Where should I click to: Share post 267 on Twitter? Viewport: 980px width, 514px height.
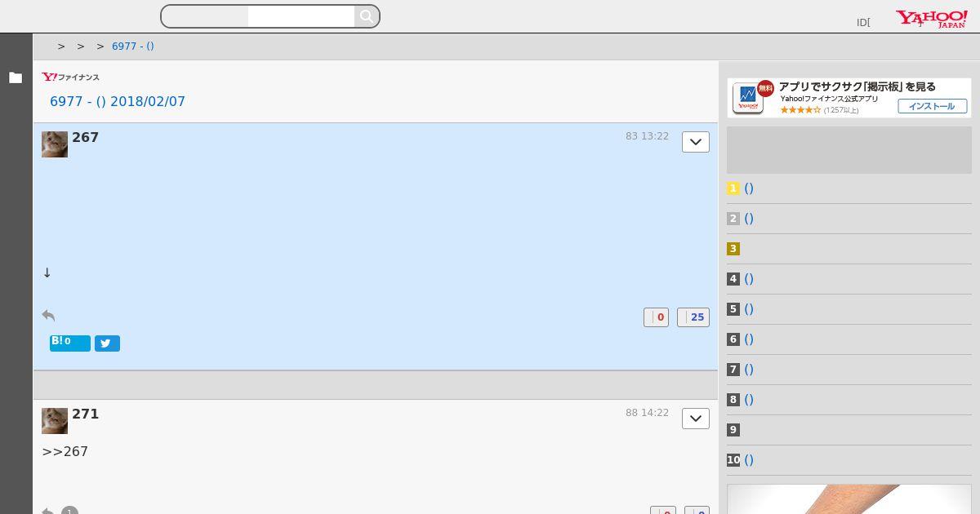tap(107, 343)
